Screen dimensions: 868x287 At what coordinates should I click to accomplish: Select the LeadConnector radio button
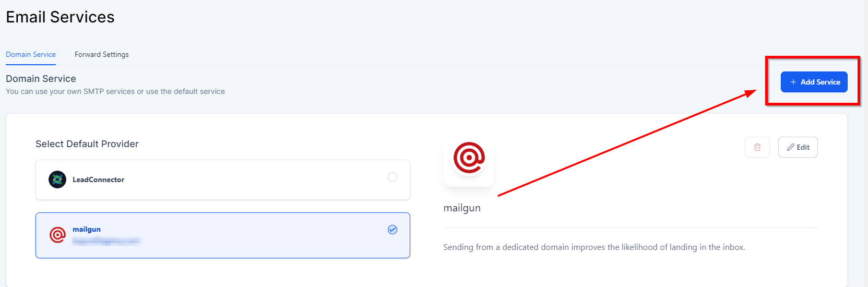[x=393, y=177]
